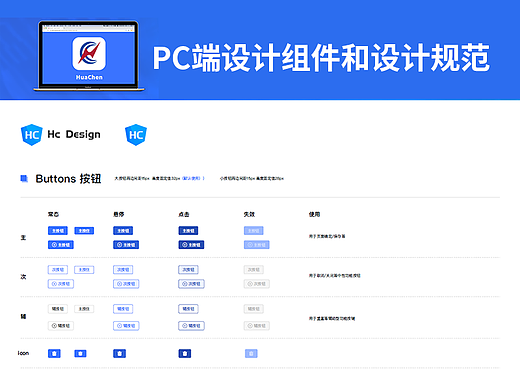Image resolution: width=520 pixels, height=390 pixels.
Task: Click the outlined secondary text button under 悬停
Action: click(123, 269)
